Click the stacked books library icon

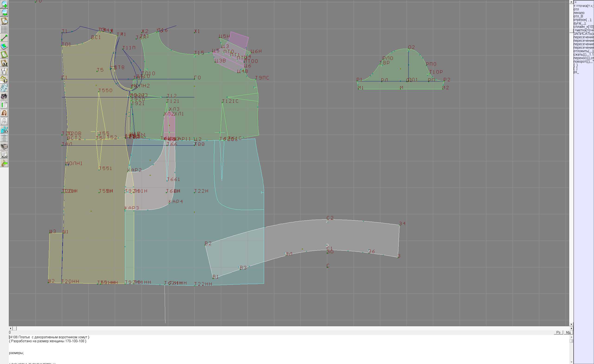4,147
